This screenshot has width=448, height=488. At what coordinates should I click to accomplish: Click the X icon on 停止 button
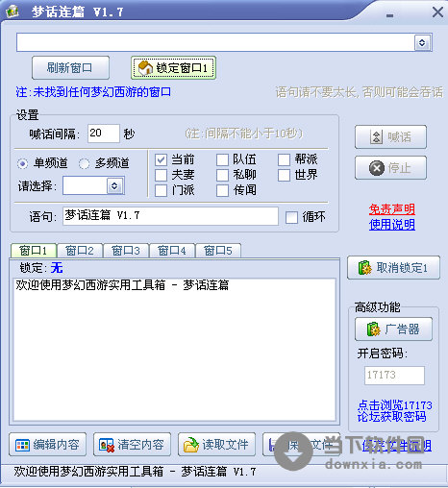(x=377, y=168)
